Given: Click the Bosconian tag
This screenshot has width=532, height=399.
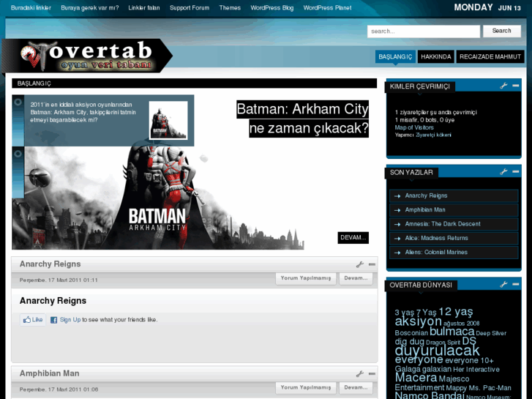Looking at the screenshot, I should [x=411, y=333].
